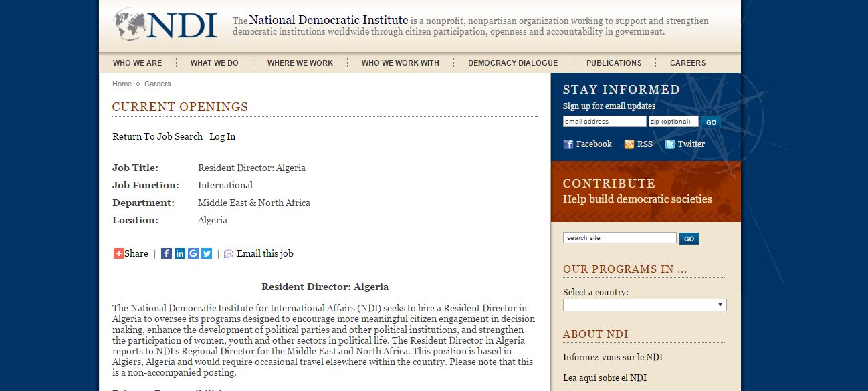The height and width of the screenshot is (391, 868).
Task: Click the red plus Share icon
Action: [118, 253]
